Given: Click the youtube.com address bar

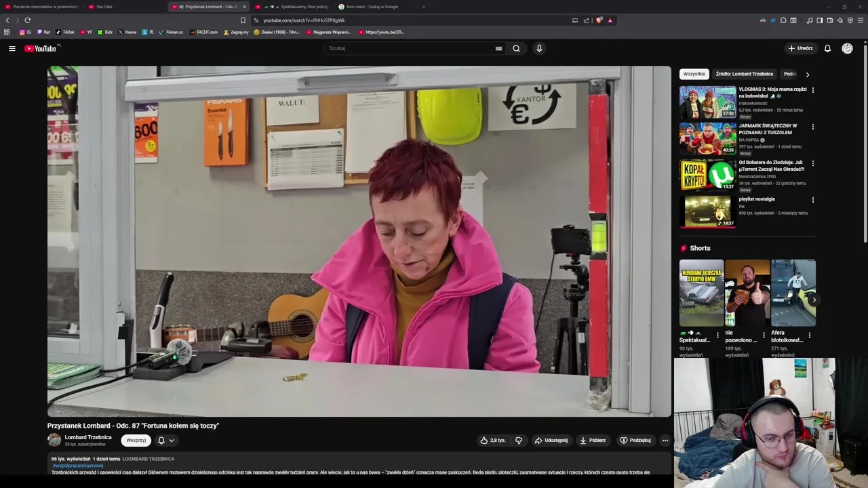Looking at the screenshot, I should click(414, 20).
